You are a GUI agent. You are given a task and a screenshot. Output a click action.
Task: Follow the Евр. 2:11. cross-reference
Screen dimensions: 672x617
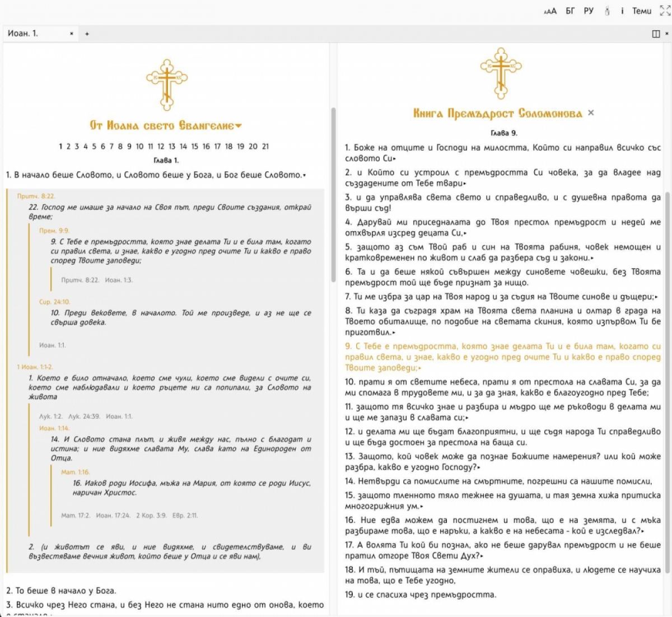tap(185, 516)
